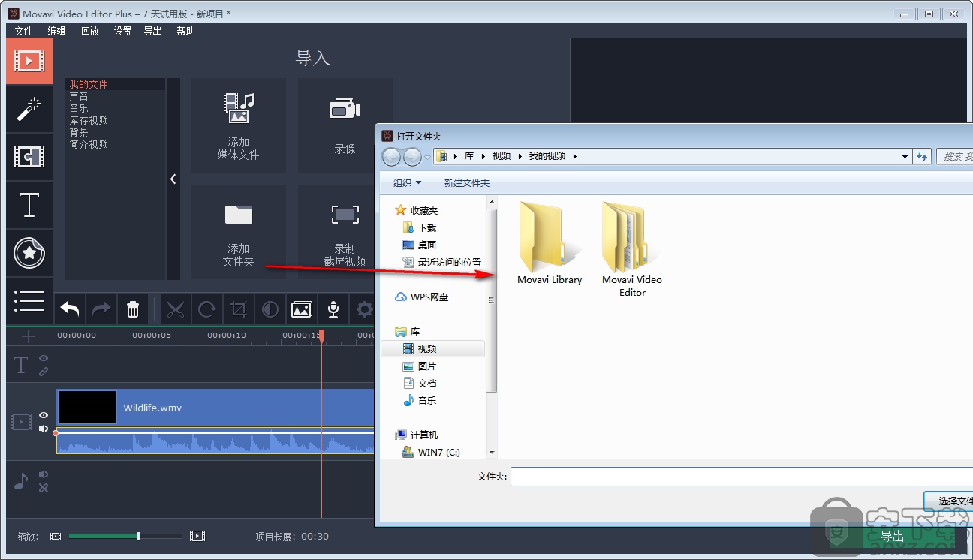Select 桌面 in the dialog navigation tree
Image resolution: width=973 pixels, height=560 pixels.
point(427,245)
